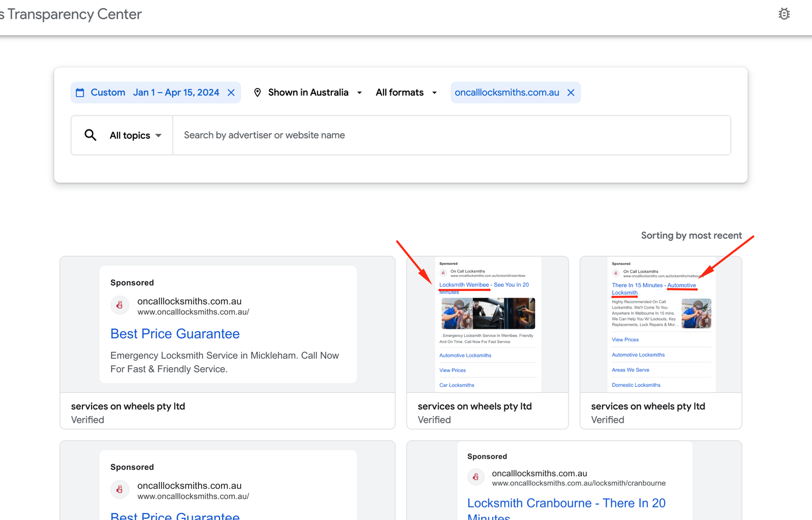
Task: Click the Domestic Locksmiths sitelink
Action: 636,385
